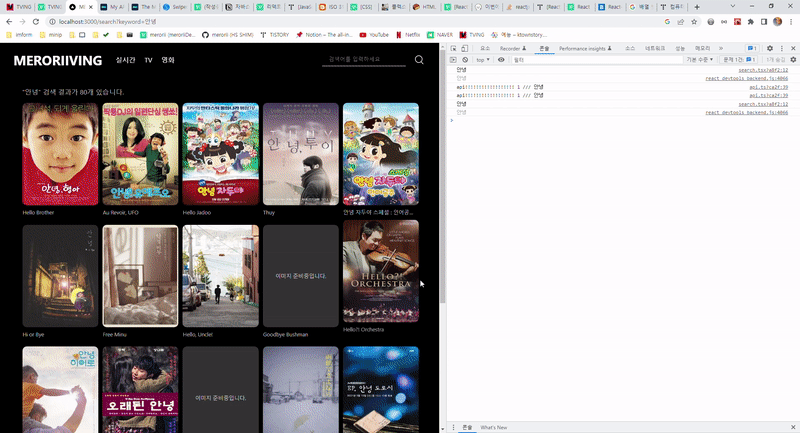This screenshot has height=433, width=800.
Task: Click the console 필터 input field
Action: [x=596, y=60]
